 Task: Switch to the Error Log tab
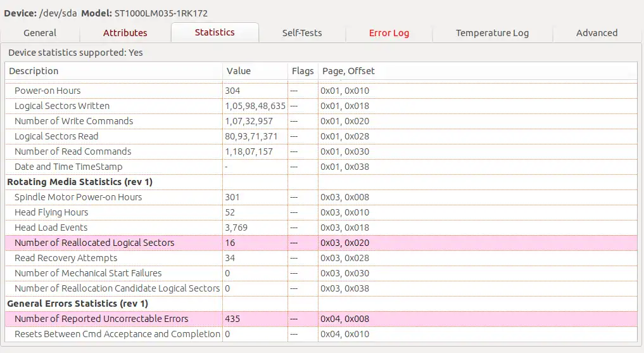pos(389,33)
